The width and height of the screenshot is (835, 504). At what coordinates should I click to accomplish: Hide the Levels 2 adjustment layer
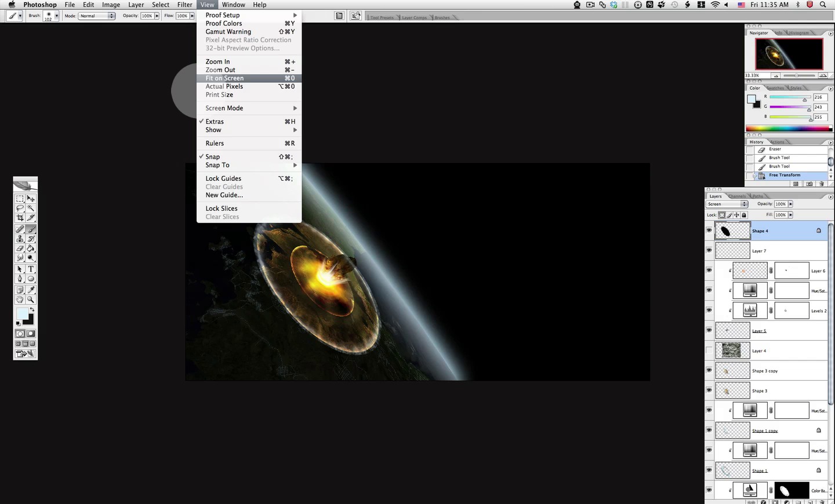[709, 310]
